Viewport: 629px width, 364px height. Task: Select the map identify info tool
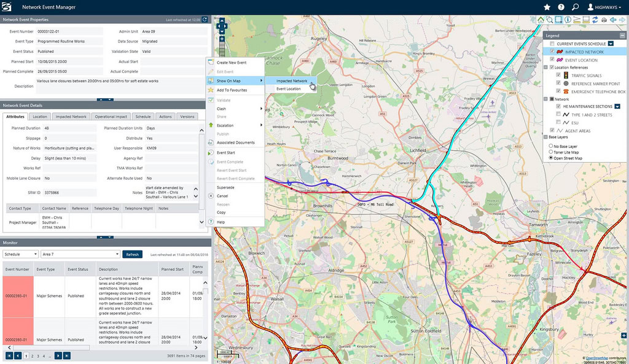(568, 20)
